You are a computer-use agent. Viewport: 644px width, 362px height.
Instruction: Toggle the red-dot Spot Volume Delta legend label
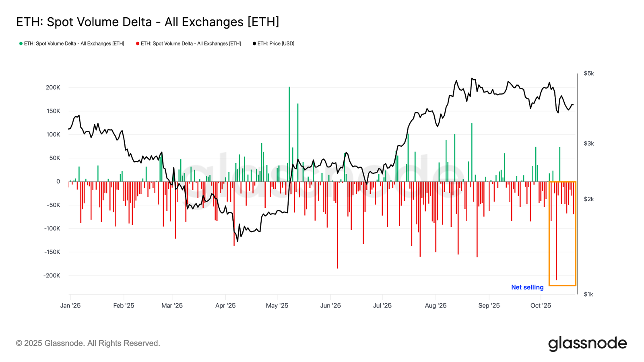click(x=191, y=43)
